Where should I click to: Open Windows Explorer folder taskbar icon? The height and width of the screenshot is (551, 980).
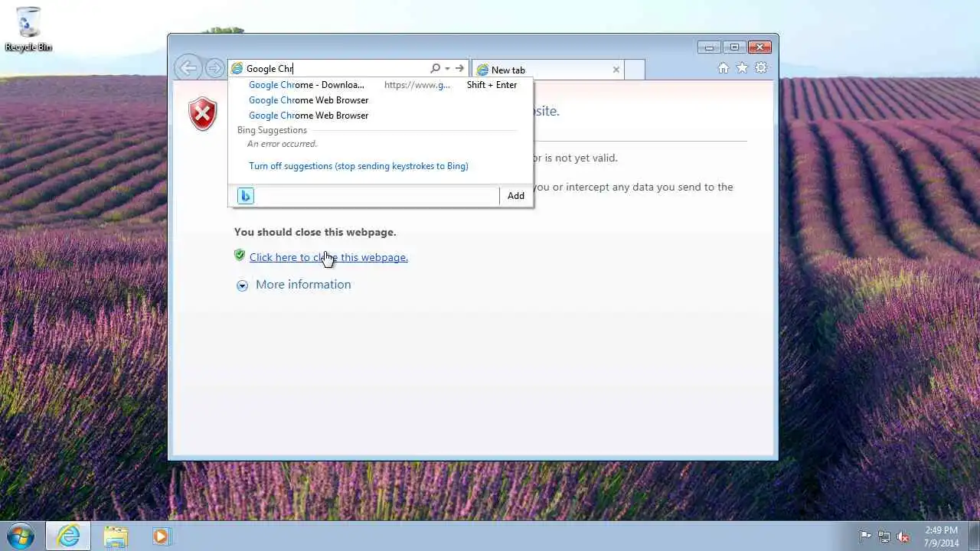click(116, 536)
